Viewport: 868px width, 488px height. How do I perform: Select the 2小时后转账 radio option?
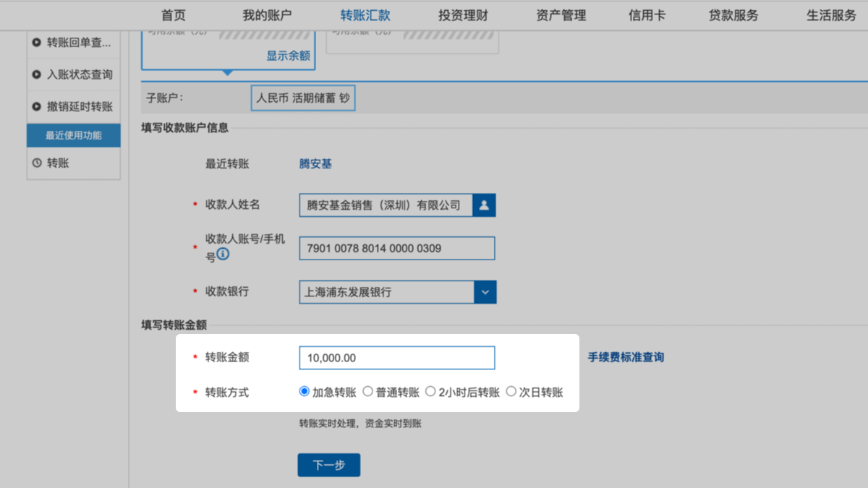point(430,392)
